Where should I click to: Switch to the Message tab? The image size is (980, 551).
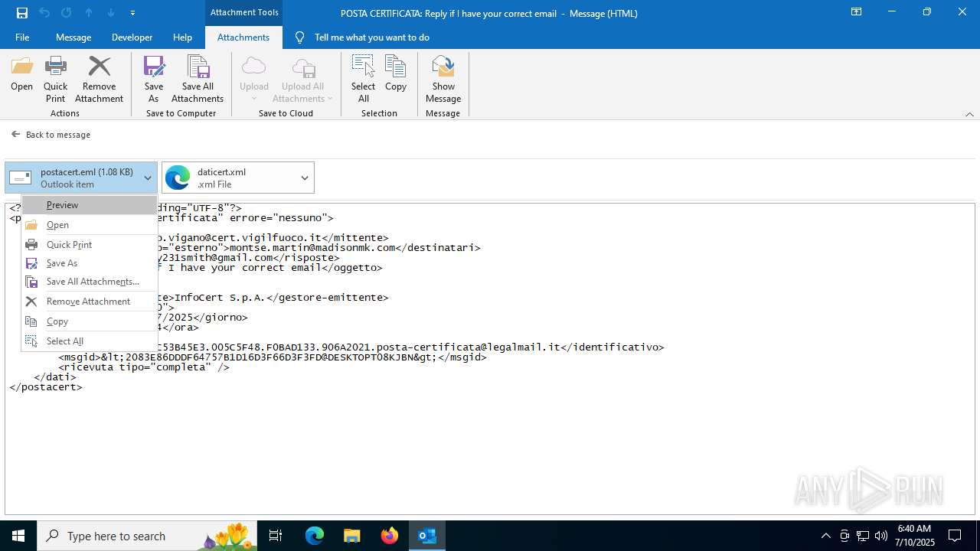73,37
